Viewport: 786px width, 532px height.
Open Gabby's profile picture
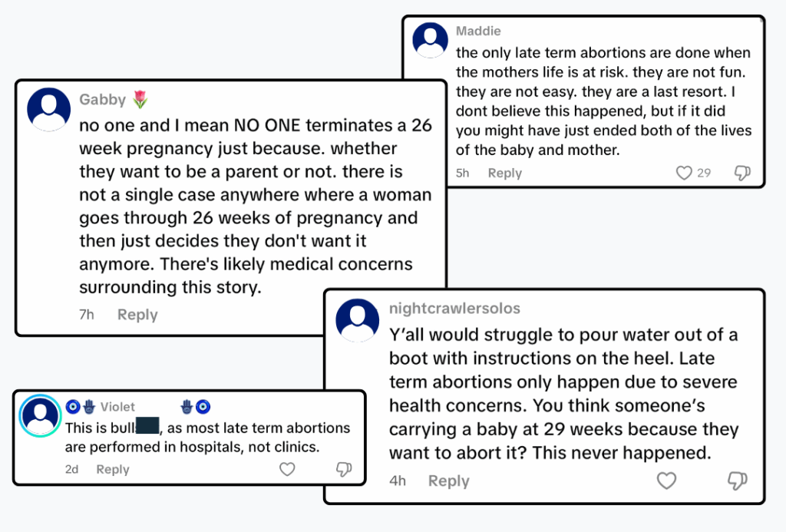pos(48,110)
